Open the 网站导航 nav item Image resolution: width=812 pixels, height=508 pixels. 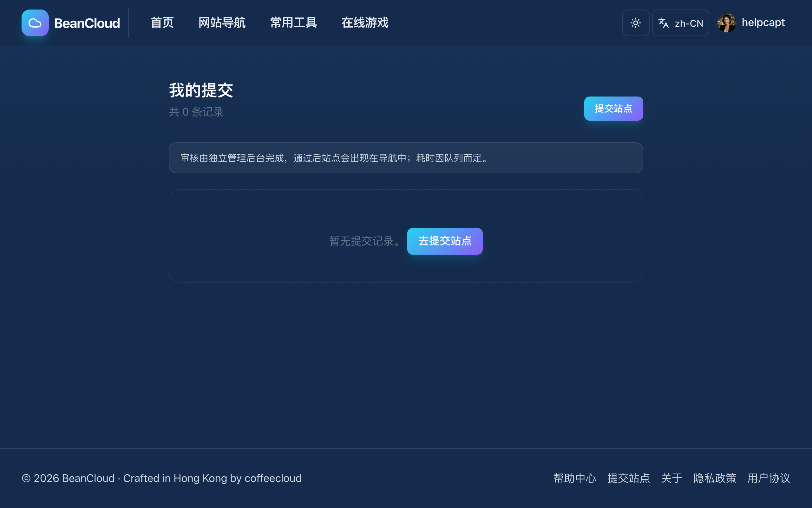tap(222, 23)
